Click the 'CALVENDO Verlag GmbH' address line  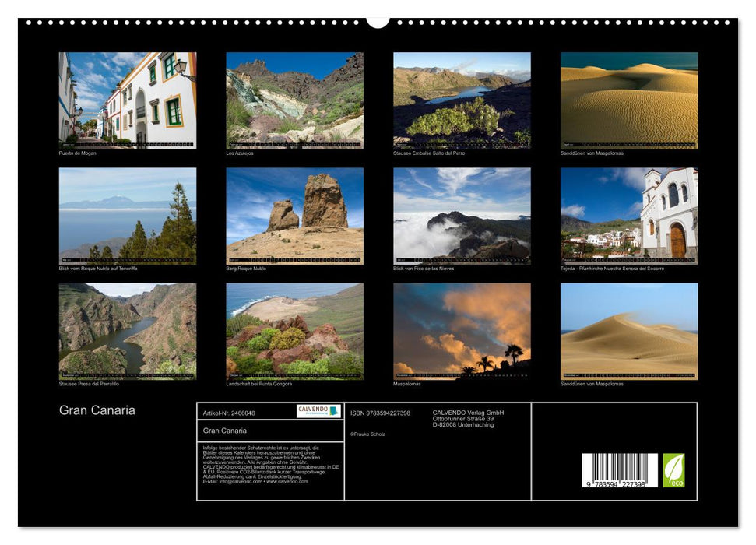coord(468,413)
